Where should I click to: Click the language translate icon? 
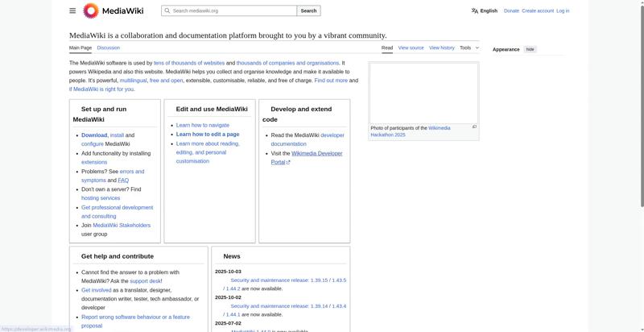(x=475, y=10)
